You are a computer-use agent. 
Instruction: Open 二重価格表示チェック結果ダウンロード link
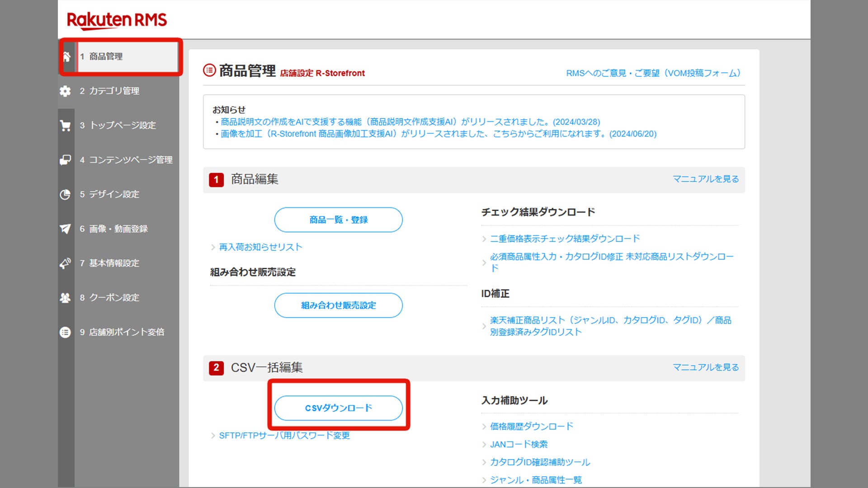[565, 239]
